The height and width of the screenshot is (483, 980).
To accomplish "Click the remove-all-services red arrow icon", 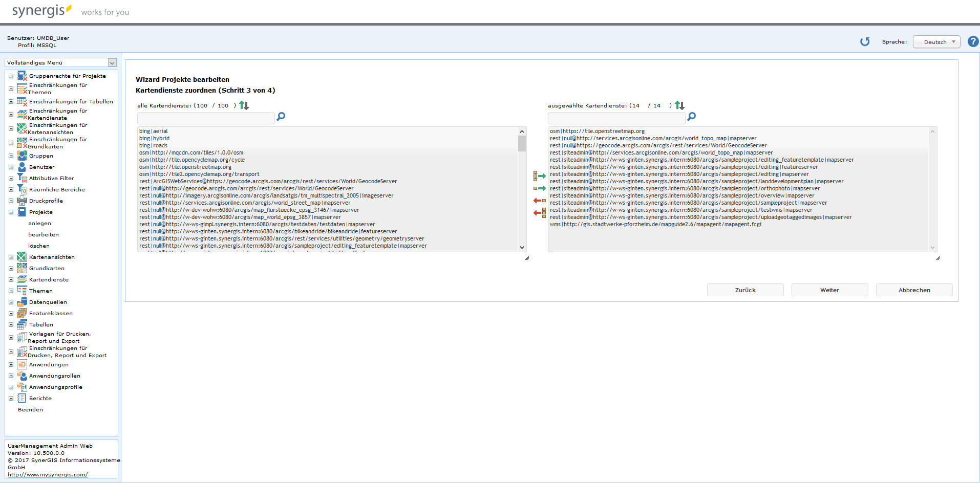I will pyautogui.click(x=540, y=212).
